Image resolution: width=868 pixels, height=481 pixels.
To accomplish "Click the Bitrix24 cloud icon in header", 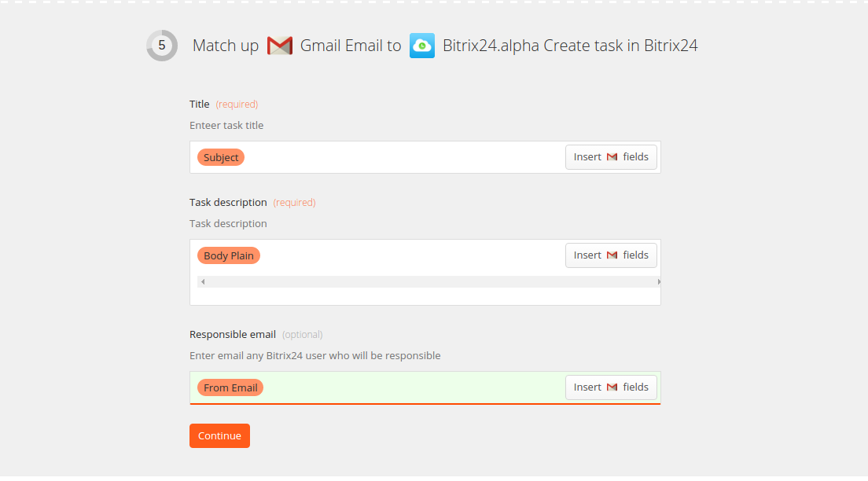I will tap(422, 46).
